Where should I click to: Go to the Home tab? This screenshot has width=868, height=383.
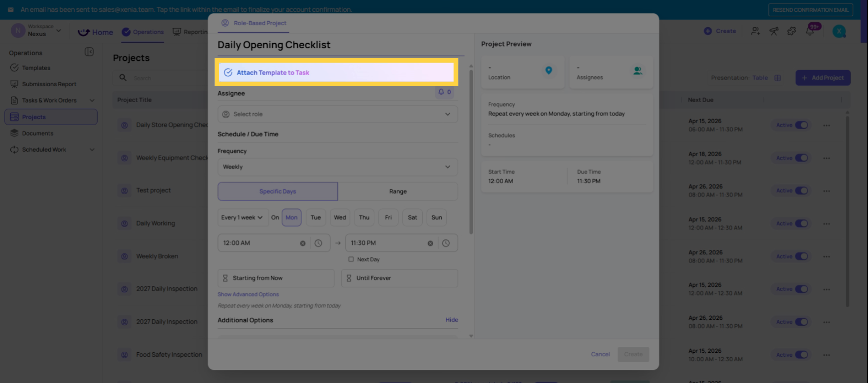[95, 32]
